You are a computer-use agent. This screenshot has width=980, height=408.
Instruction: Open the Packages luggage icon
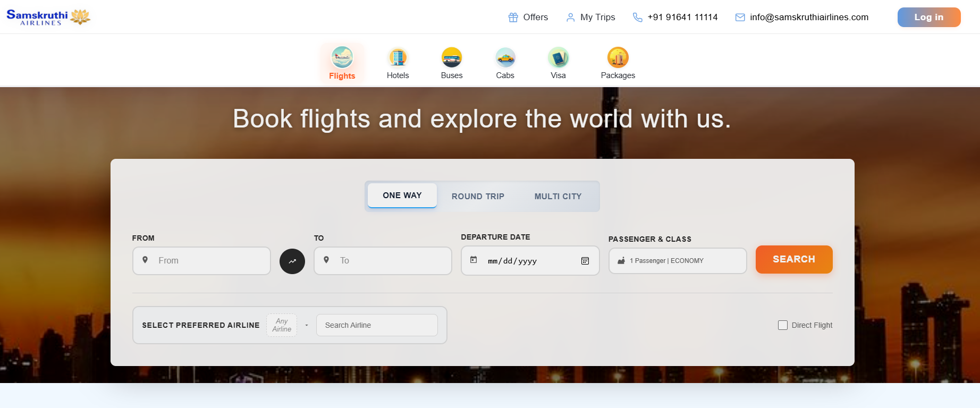click(618, 57)
